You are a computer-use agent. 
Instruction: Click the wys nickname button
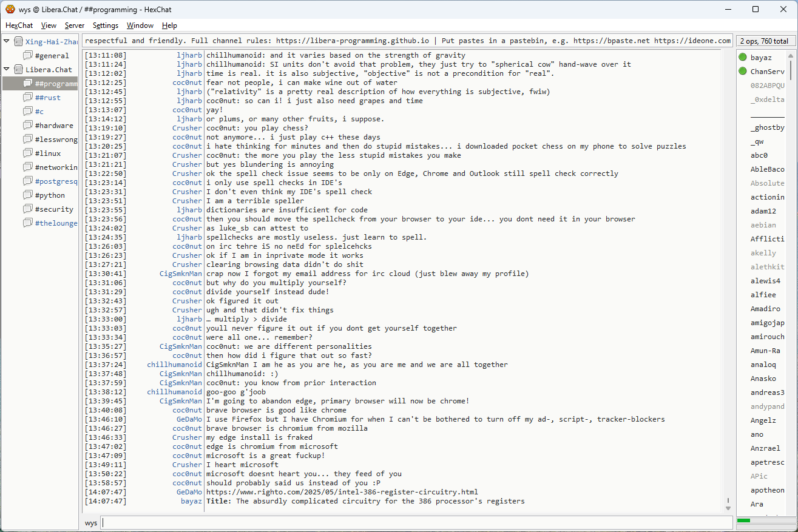coord(91,523)
